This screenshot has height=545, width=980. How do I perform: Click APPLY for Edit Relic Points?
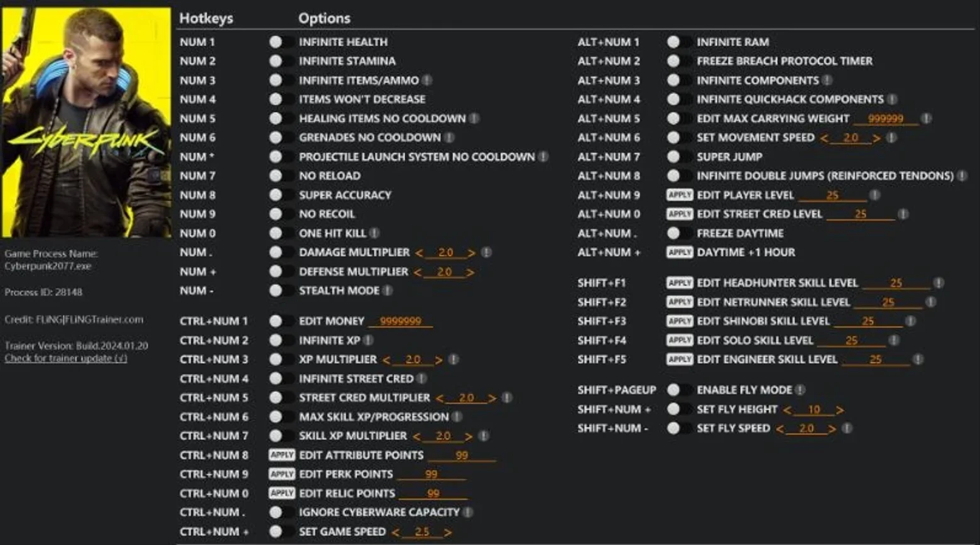point(281,493)
